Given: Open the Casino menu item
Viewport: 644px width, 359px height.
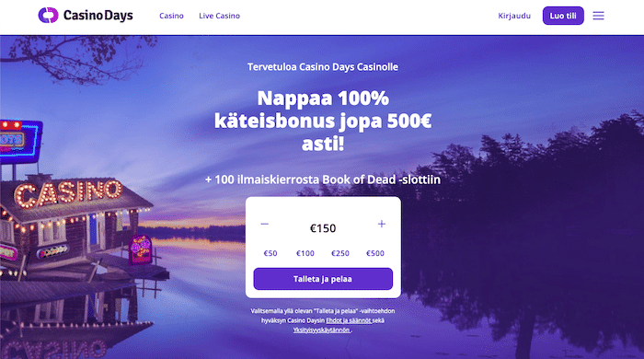Looking at the screenshot, I should click(171, 16).
